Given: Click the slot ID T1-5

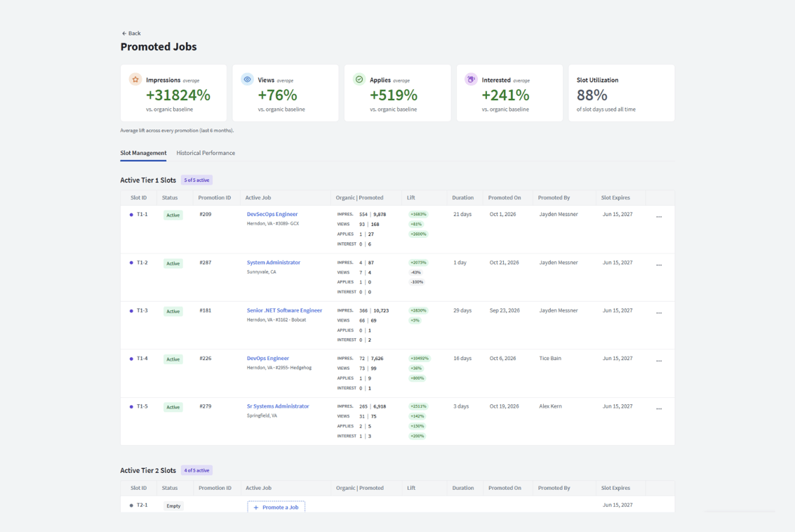Looking at the screenshot, I should coord(142,406).
